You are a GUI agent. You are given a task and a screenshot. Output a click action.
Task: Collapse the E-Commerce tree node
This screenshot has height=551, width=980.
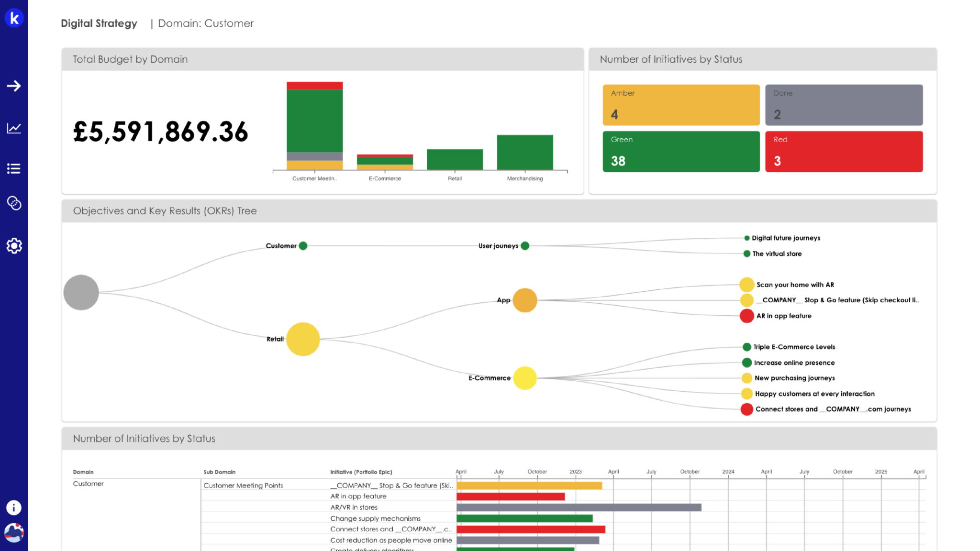524,378
